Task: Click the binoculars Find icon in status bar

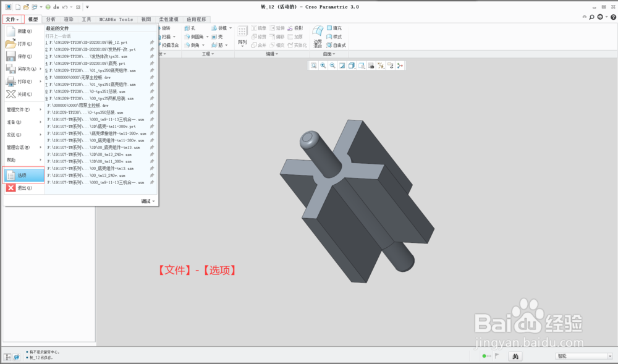Action: click(x=515, y=356)
